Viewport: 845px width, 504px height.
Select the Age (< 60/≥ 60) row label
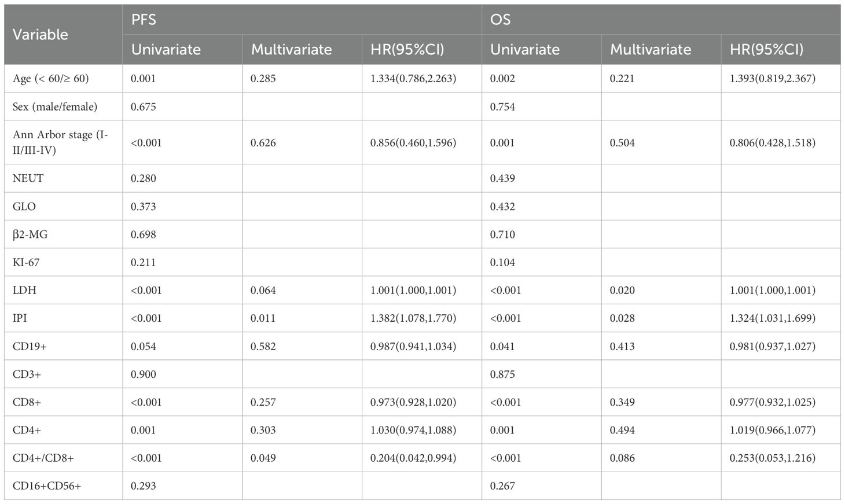pyautogui.click(x=51, y=79)
